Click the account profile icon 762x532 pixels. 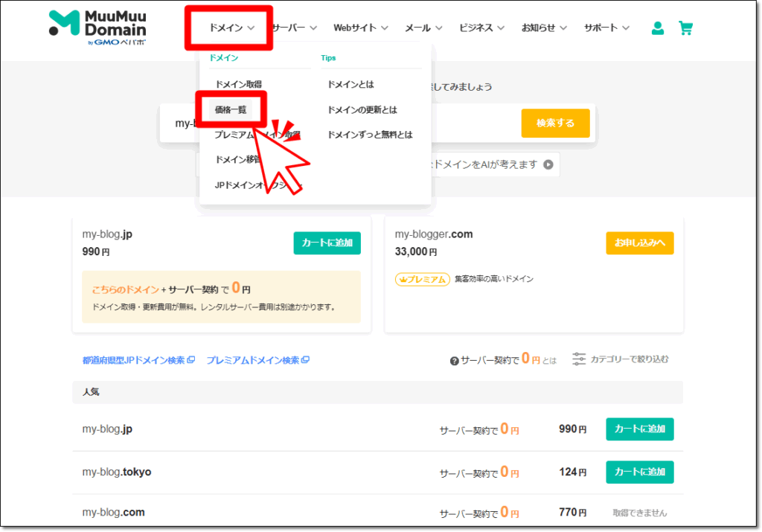(x=657, y=28)
